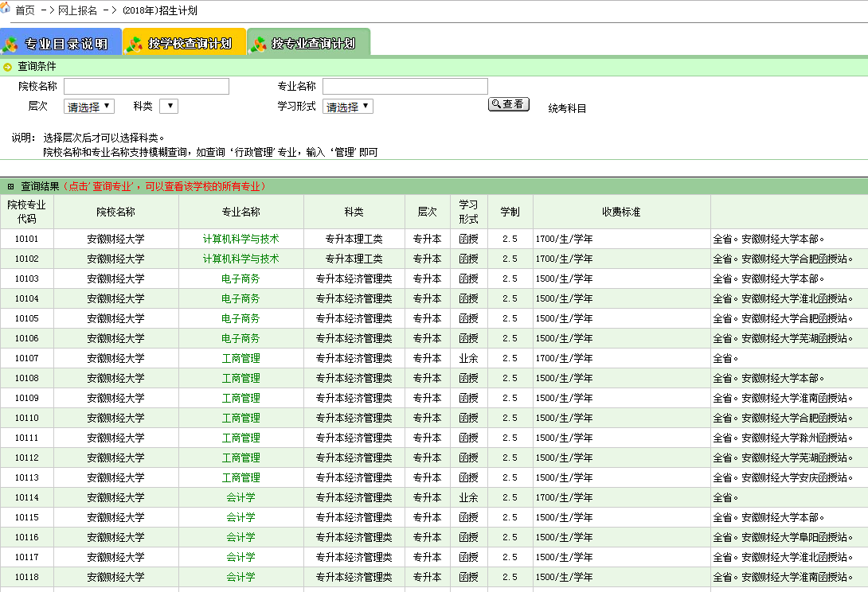Click the 层次 column header
868x592 pixels.
click(x=428, y=212)
